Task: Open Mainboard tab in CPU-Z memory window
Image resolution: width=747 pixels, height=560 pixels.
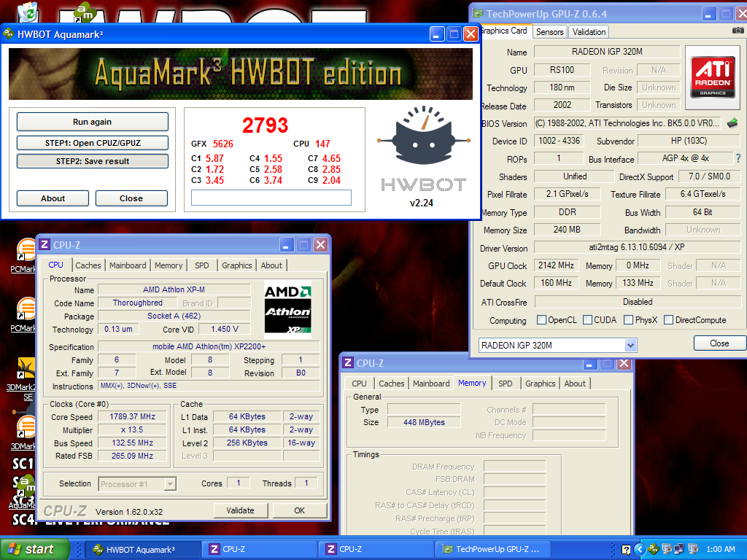Action: tap(431, 384)
